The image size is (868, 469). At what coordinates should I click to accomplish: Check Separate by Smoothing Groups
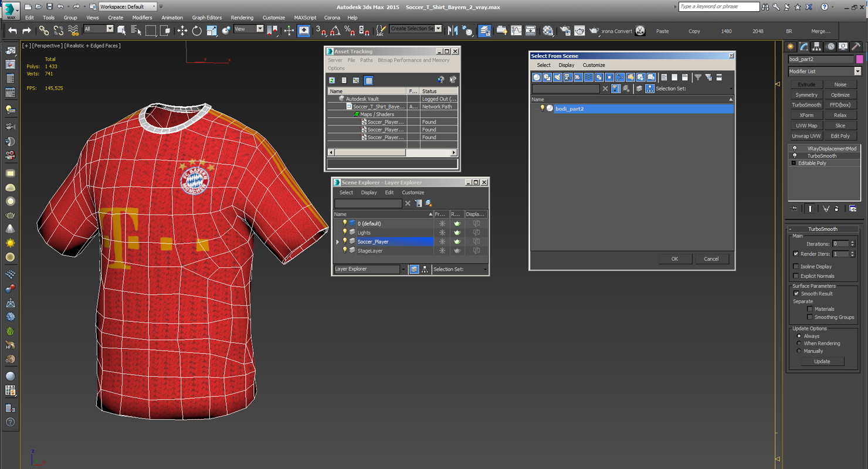(x=810, y=317)
